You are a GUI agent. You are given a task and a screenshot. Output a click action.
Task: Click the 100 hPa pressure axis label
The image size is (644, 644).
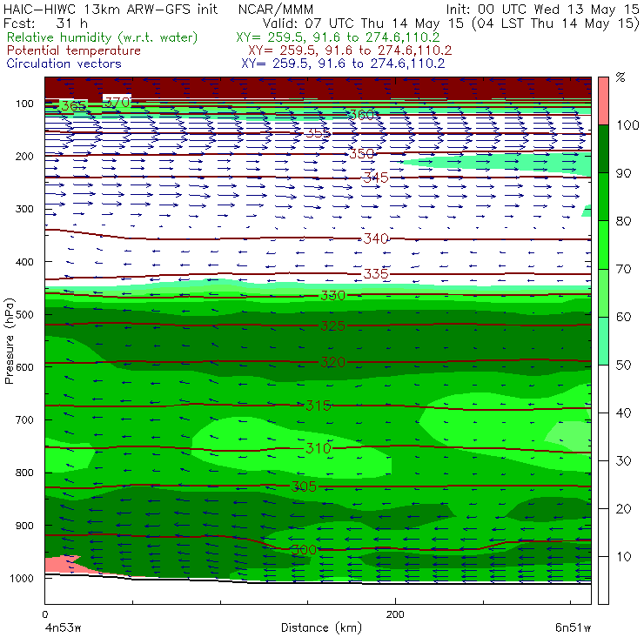(x=24, y=104)
